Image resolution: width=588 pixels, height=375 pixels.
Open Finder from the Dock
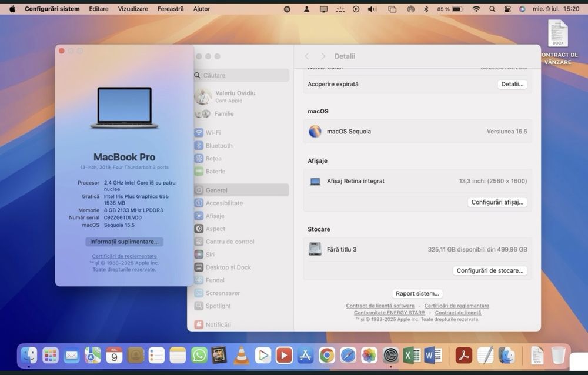point(29,355)
